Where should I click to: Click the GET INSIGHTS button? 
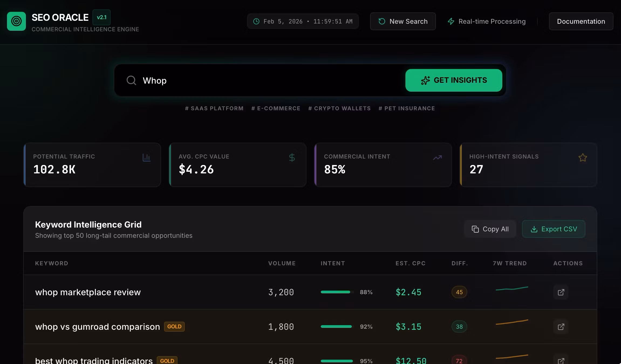tap(454, 80)
